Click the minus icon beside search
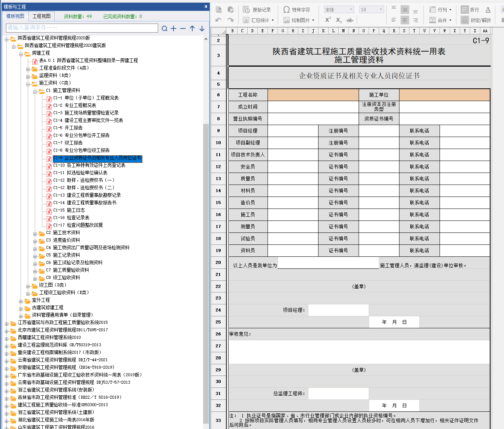 [x=183, y=28]
